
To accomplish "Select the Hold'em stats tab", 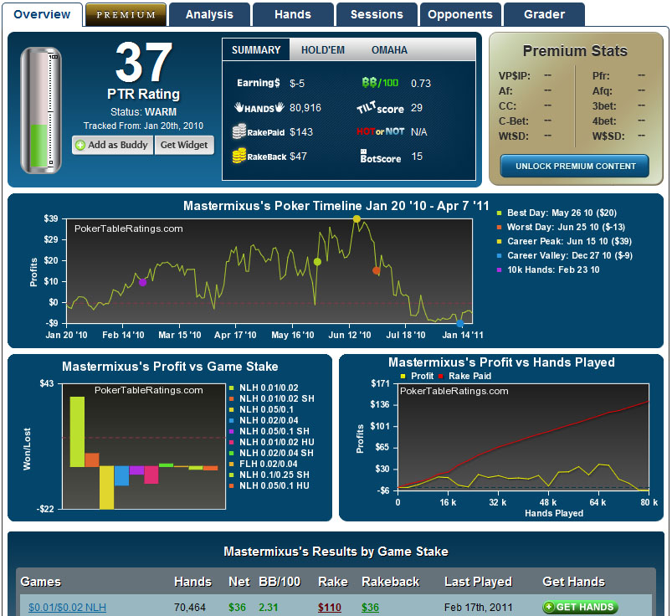I will 323,49.
